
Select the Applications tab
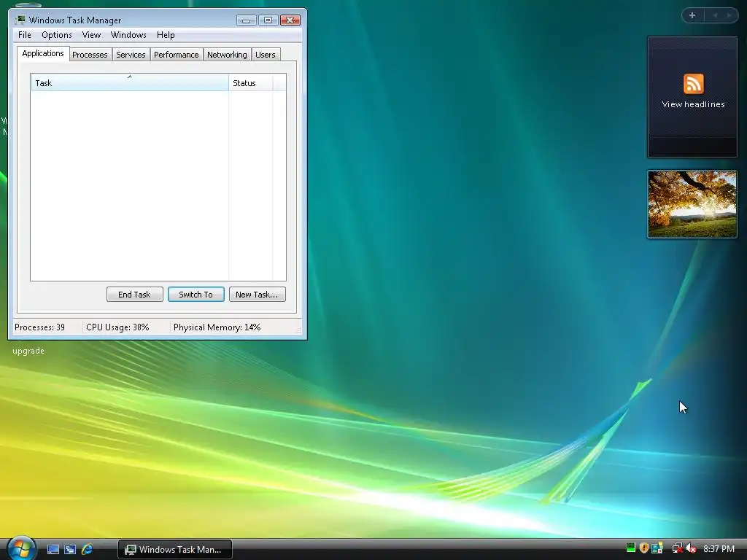point(43,53)
